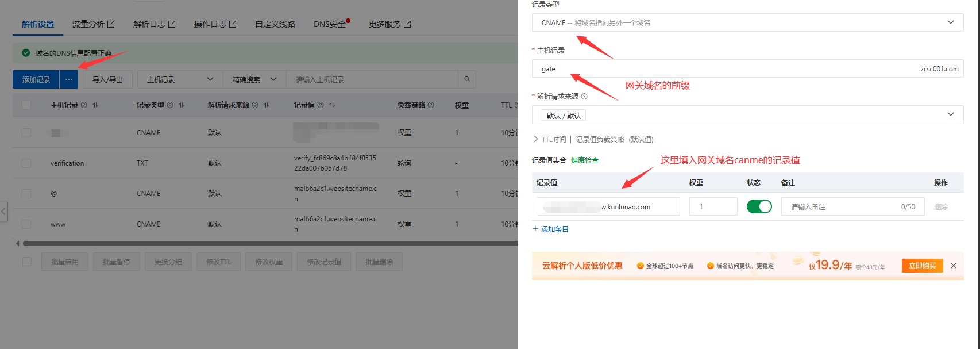980x349 pixels.
Task: Open the DNS安全 tab
Action: [x=330, y=24]
